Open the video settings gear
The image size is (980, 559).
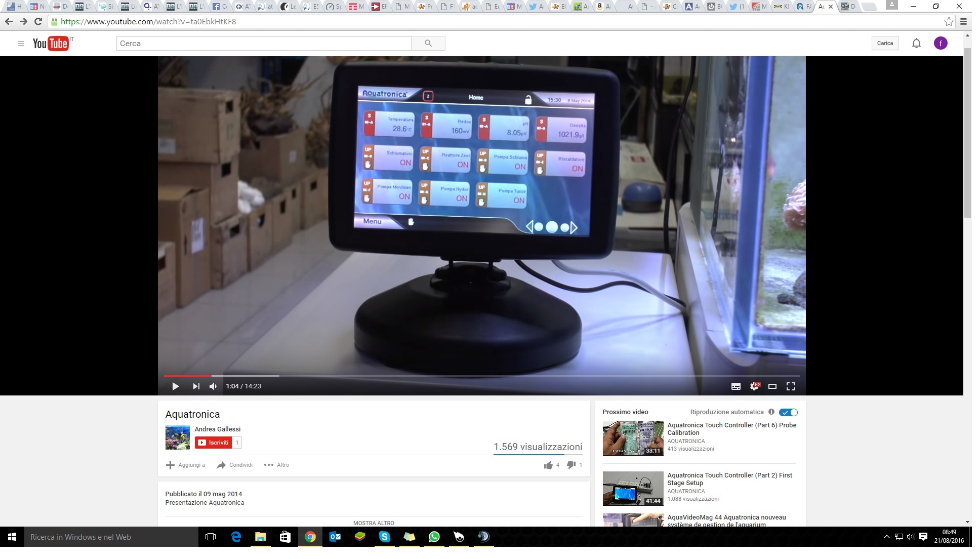coord(754,386)
